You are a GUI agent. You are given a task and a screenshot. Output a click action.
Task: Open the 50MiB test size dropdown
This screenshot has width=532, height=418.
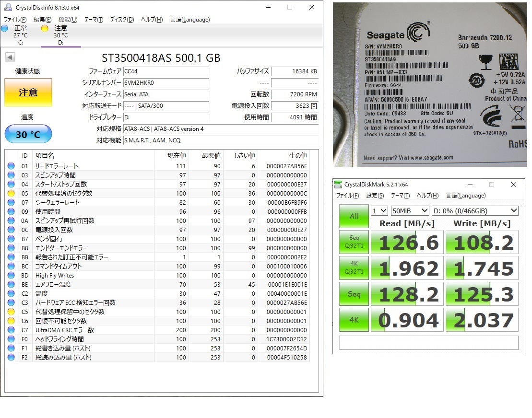[410, 211]
